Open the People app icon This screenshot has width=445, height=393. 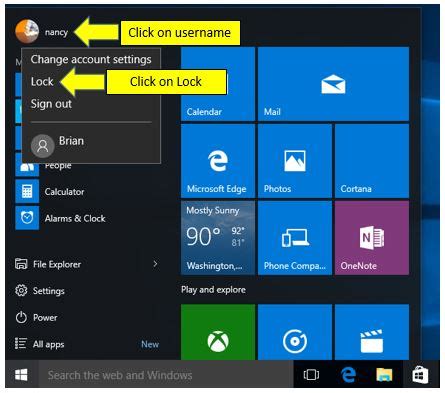27,168
